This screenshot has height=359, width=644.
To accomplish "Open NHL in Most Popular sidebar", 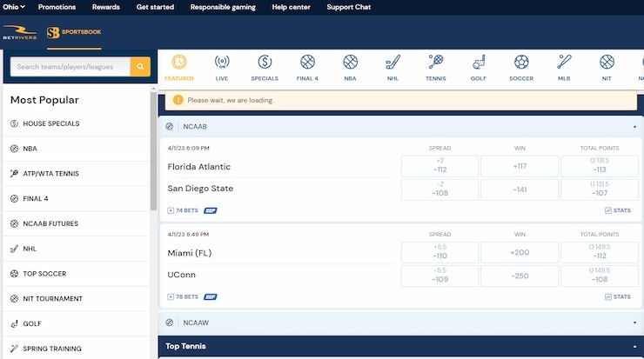I will click(x=77, y=249).
